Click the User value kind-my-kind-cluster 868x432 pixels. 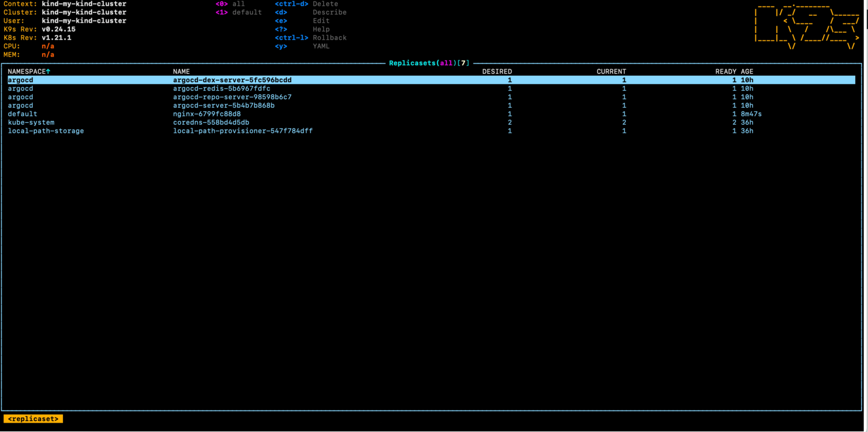(84, 20)
